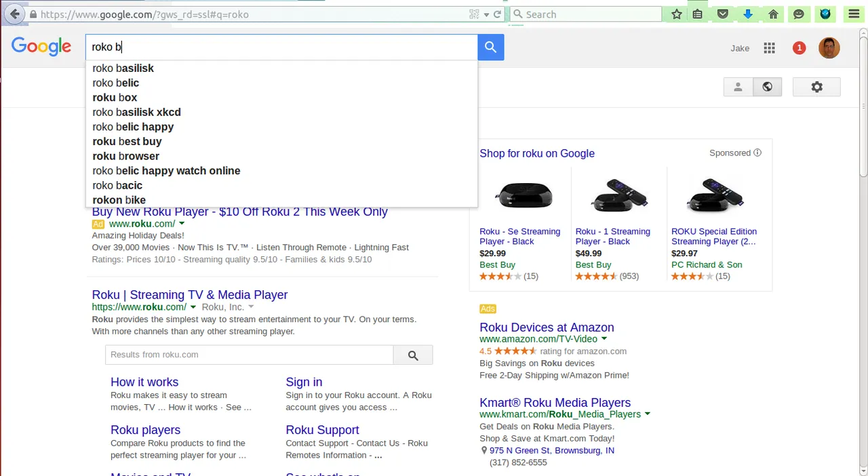Viewport: 868px width, 476px height.
Task: Click 'Results from roku.com' search field
Action: [x=249, y=355]
